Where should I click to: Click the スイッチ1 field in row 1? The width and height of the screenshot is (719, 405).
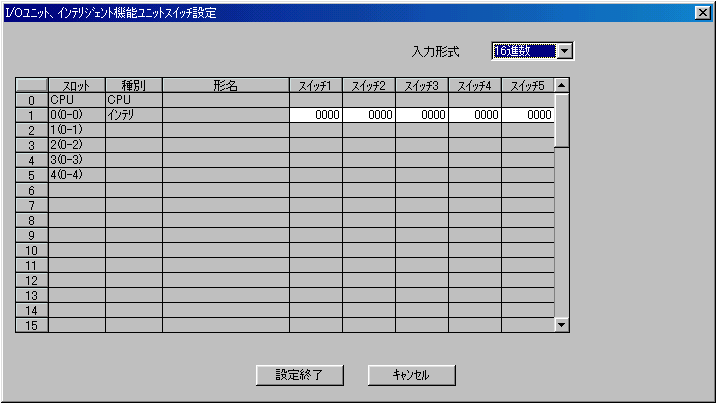tap(316, 115)
